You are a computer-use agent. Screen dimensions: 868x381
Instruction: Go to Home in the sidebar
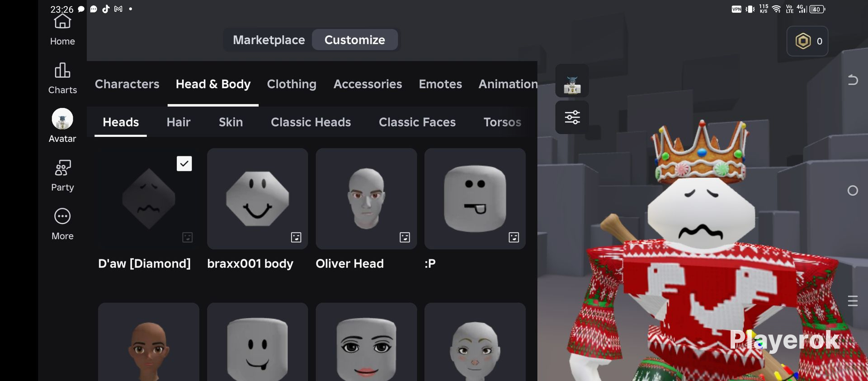coord(62,30)
